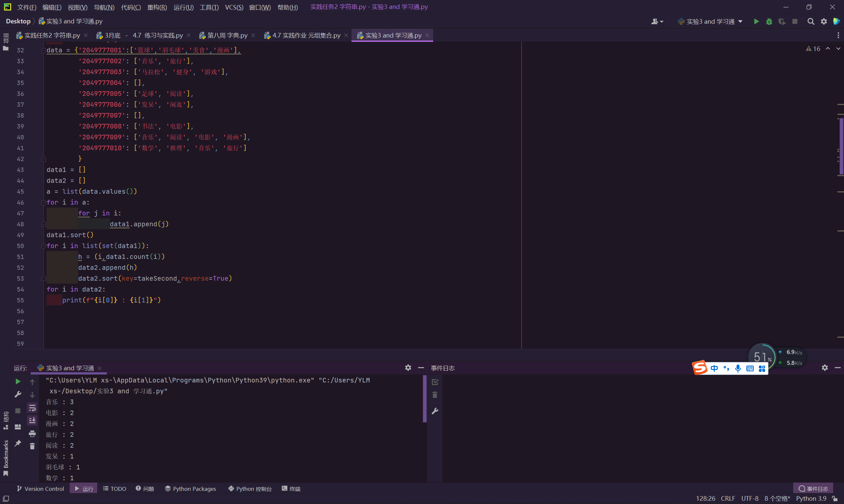The height and width of the screenshot is (504, 844).
Task: Open inspections widget showing 16 warnings
Action: tap(813, 49)
